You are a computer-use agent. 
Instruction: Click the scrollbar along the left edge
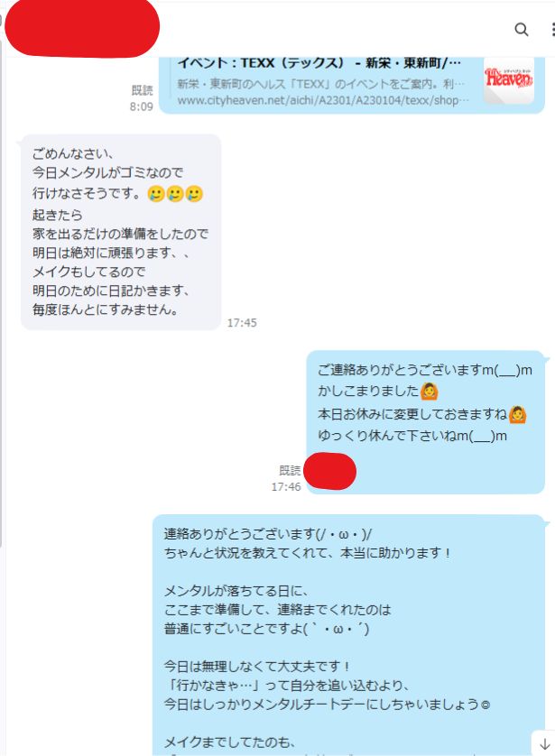point(2,290)
